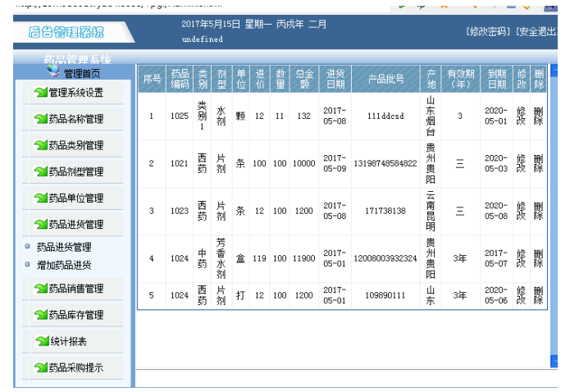Click drug code cell 1025

pos(180,116)
